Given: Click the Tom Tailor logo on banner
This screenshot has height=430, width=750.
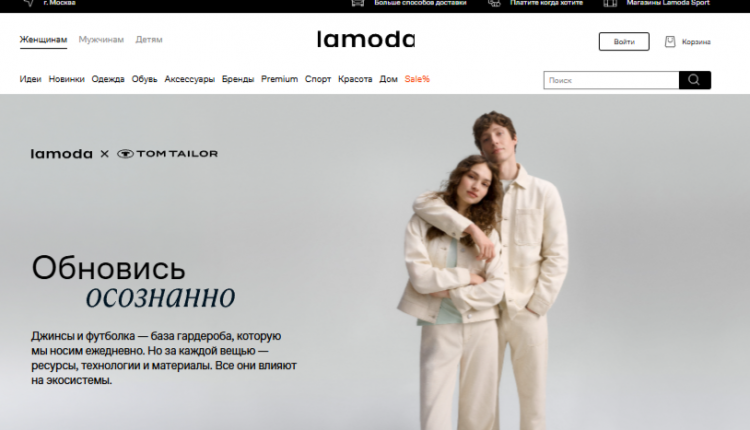Looking at the screenshot, I should coord(167,154).
